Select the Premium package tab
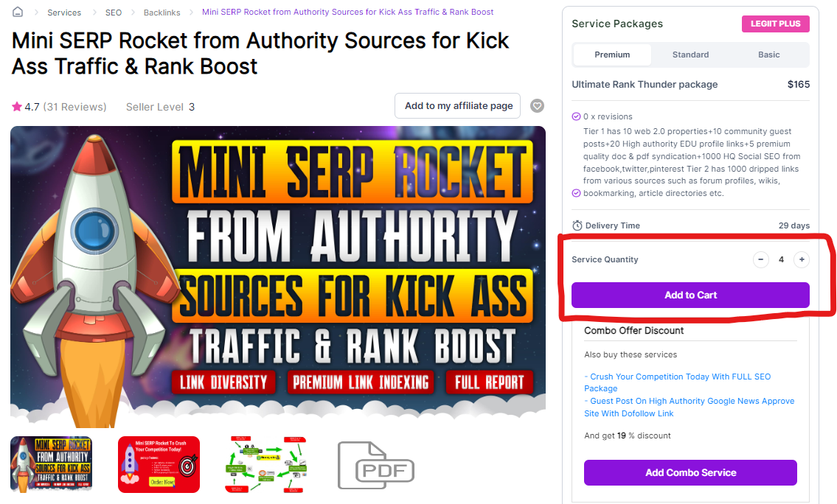 click(x=612, y=55)
